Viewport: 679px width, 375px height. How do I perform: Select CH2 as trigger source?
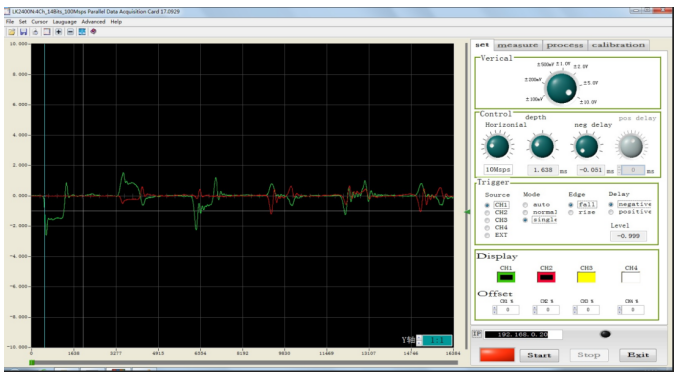pyautogui.click(x=487, y=213)
